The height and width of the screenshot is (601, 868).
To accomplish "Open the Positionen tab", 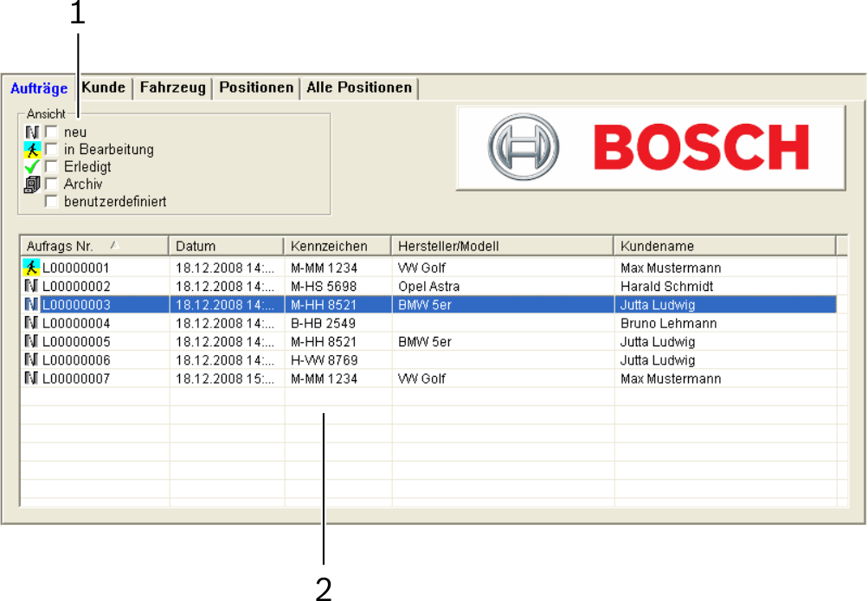I will point(256,87).
